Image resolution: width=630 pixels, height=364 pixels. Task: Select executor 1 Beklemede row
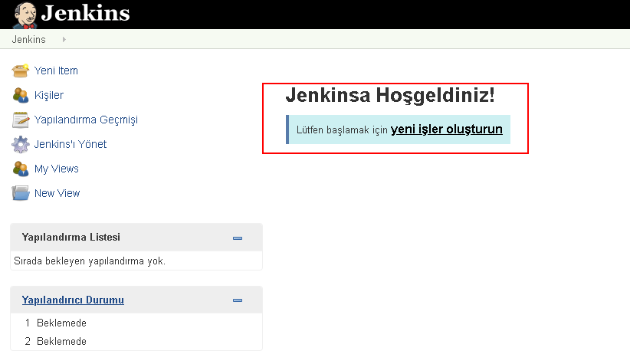click(x=136, y=323)
